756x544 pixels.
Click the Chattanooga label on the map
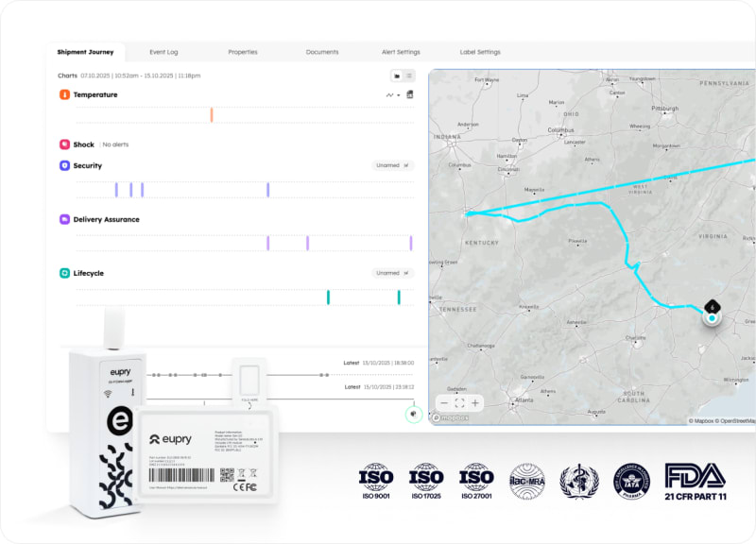[481, 346]
